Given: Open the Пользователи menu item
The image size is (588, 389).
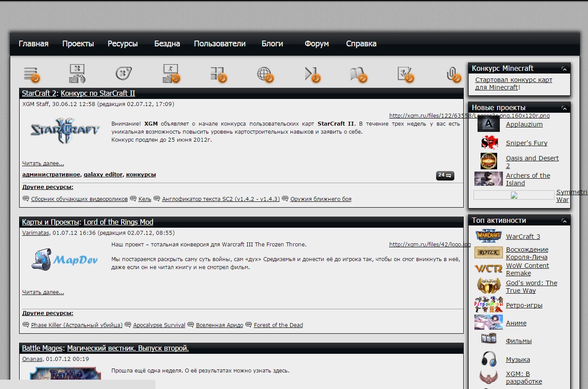Looking at the screenshot, I should (220, 44).
